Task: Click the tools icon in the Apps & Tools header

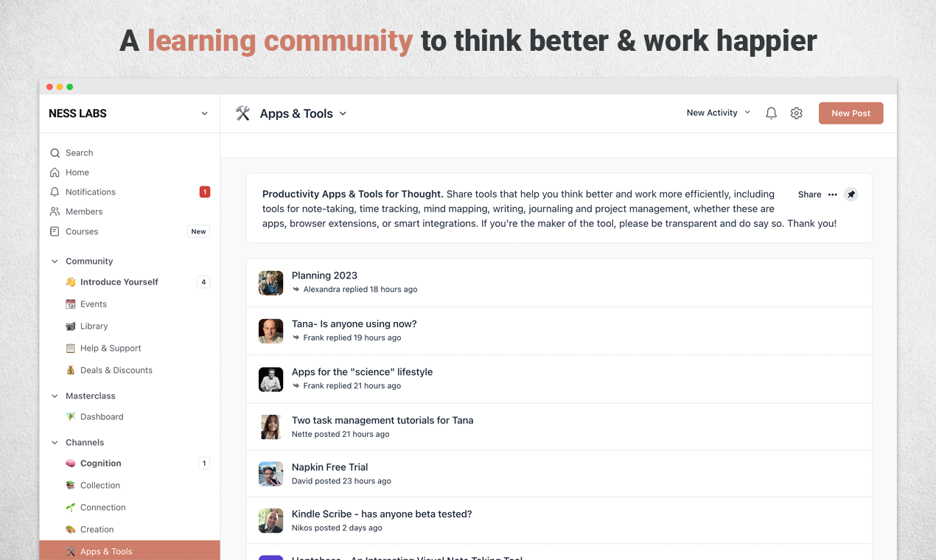Action: [x=243, y=113]
